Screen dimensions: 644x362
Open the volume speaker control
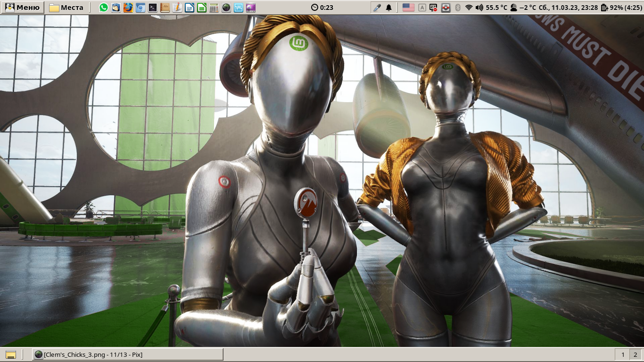[x=479, y=8]
